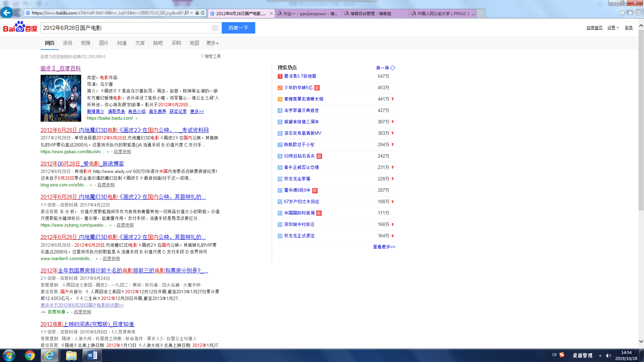Open the browser tools gear icon
This screenshot has width=644, height=362.
[x=639, y=13]
